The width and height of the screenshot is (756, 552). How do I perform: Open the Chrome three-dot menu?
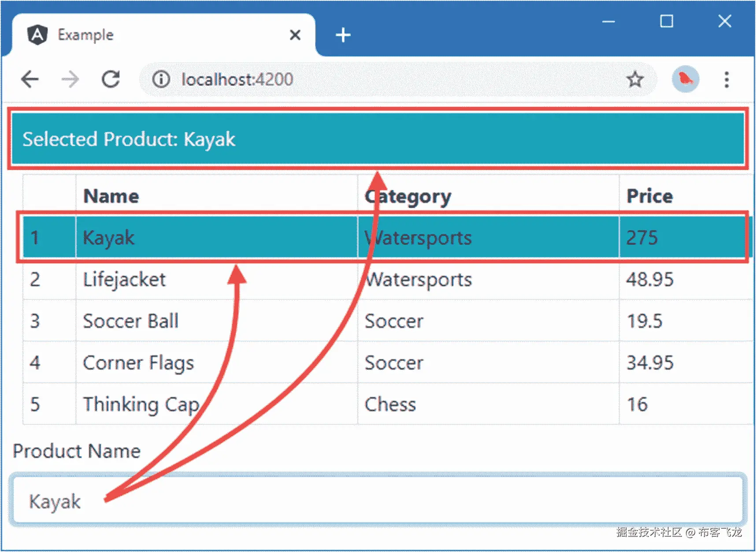(726, 80)
